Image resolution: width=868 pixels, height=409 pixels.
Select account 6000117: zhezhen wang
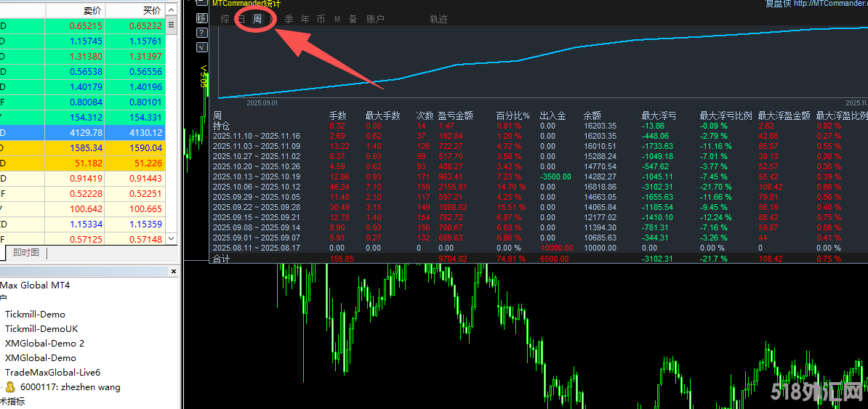[71, 387]
